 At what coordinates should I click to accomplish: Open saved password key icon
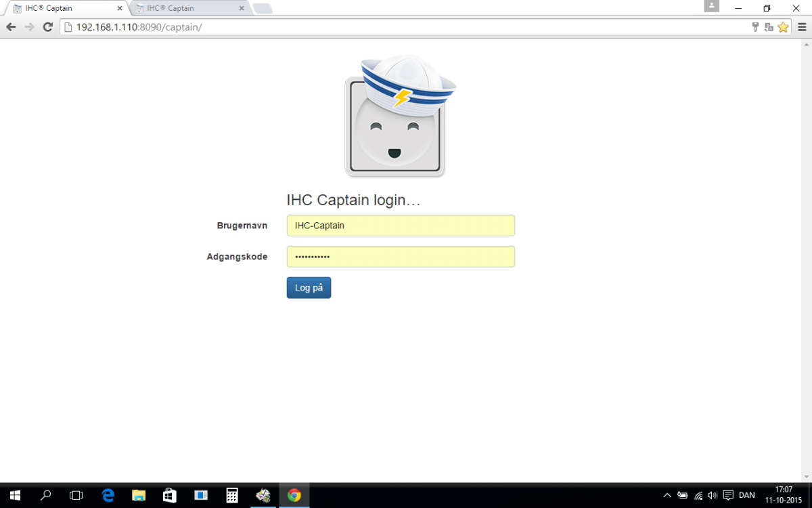point(756,27)
